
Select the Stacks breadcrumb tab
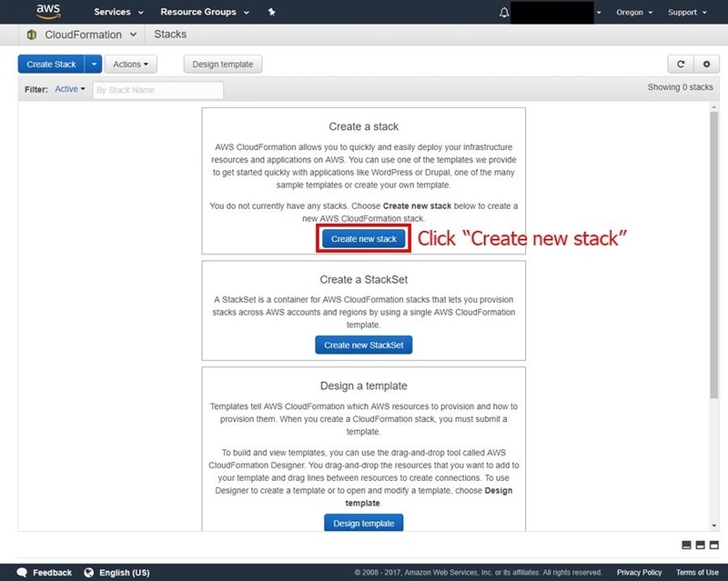coord(170,35)
